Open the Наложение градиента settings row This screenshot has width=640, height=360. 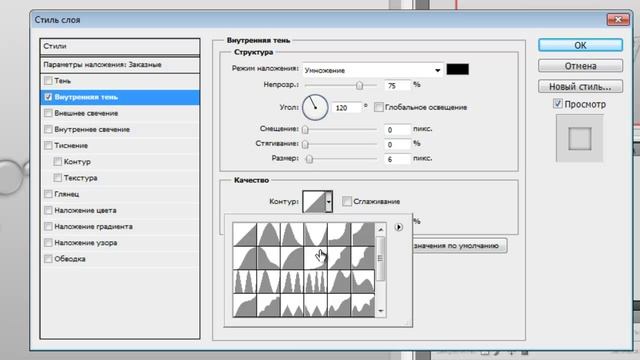point(120,227)
